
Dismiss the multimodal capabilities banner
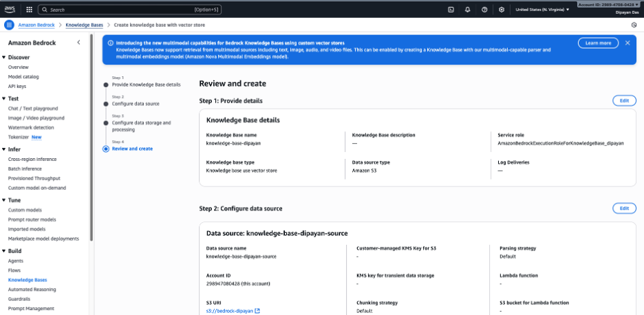click(627, 43)
